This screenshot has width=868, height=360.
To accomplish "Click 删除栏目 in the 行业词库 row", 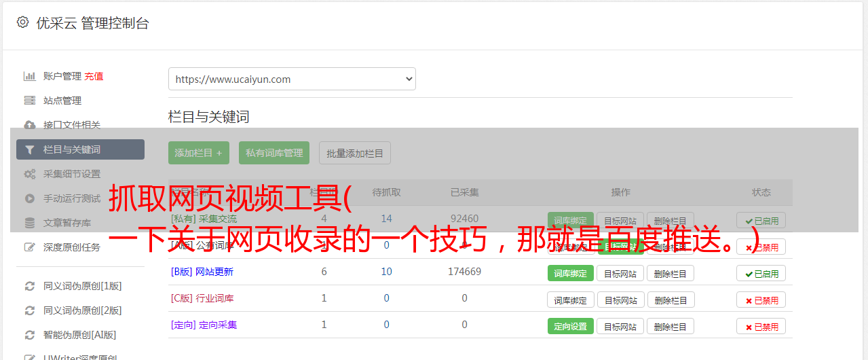I will coord(671,300).
